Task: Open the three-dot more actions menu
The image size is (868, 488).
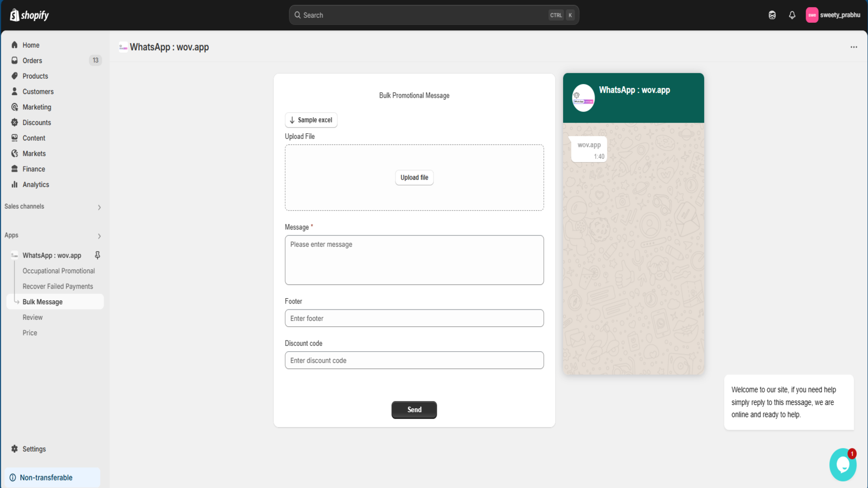Action: click(x=854, y=47)
